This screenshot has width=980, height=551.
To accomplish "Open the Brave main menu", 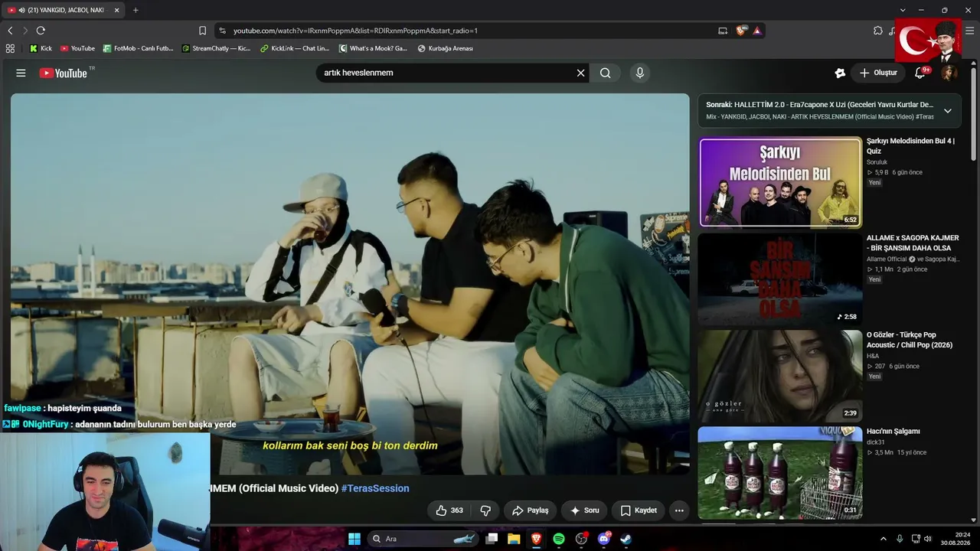I will pyautogui.click(x=970, y=31).
